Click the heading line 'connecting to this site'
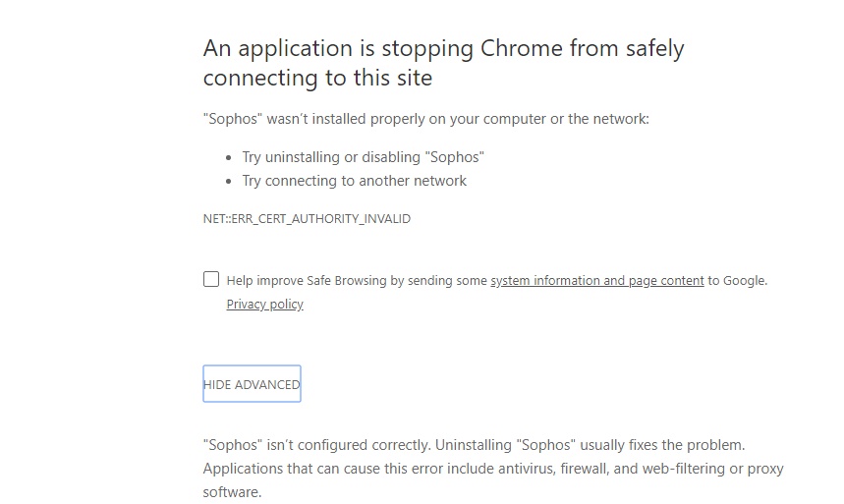 tap(317, 78)
